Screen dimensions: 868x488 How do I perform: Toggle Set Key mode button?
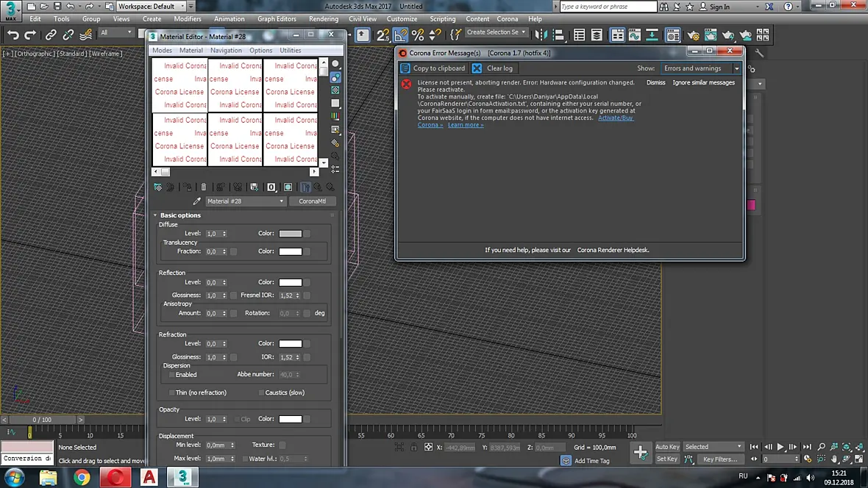pos(667,459)
